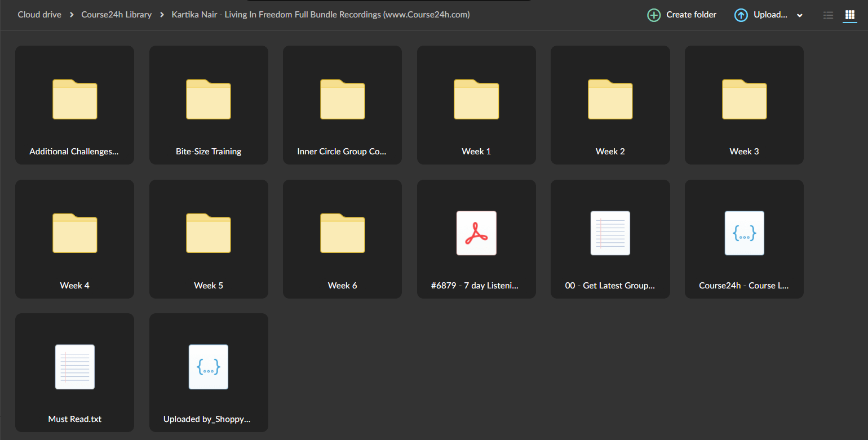Screen dimensions: 868x440
Task: Go to Cloud drive breadcrumb
Action: tap(41, 15)
